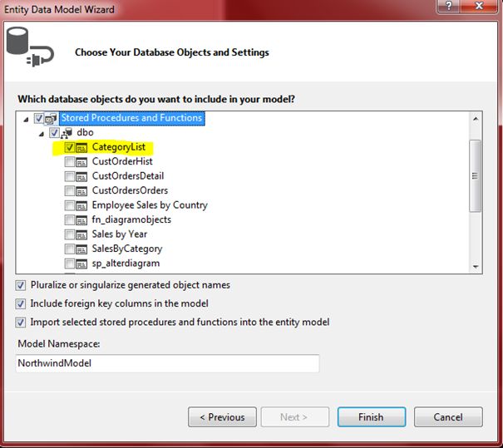503x448 pixels.
Task: Check the CustOrdersDetail checkbox
Action: (69, 176)
